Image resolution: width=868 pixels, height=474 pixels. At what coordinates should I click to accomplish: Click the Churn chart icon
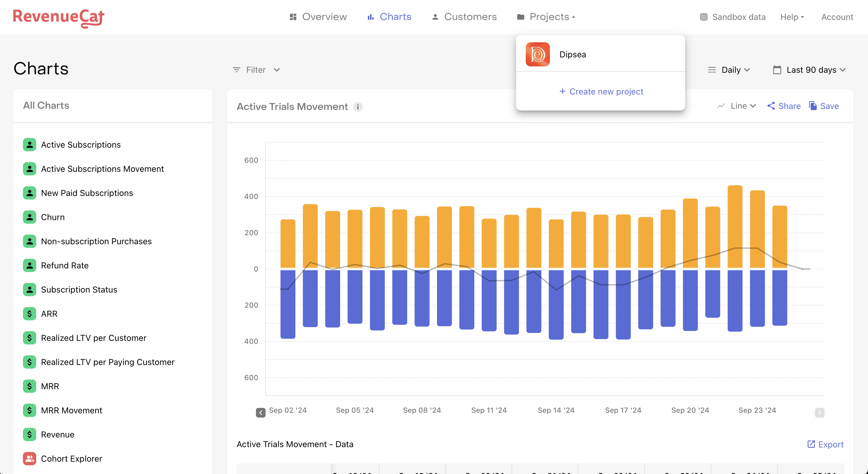click(29, 216)
